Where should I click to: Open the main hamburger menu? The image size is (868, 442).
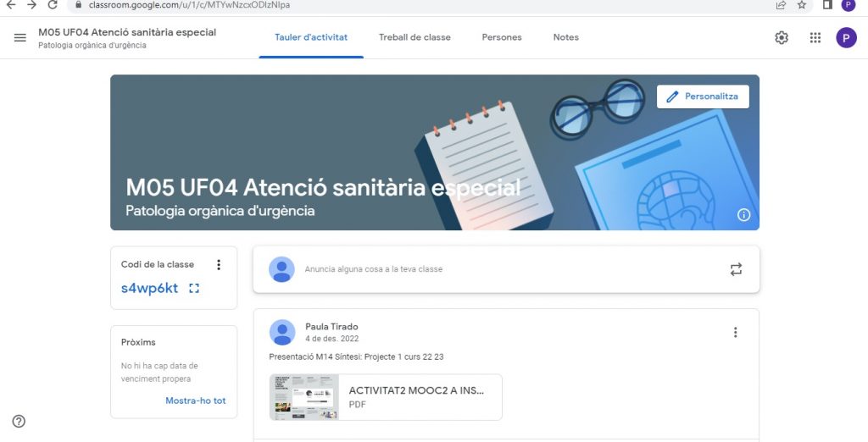(19, 38)
